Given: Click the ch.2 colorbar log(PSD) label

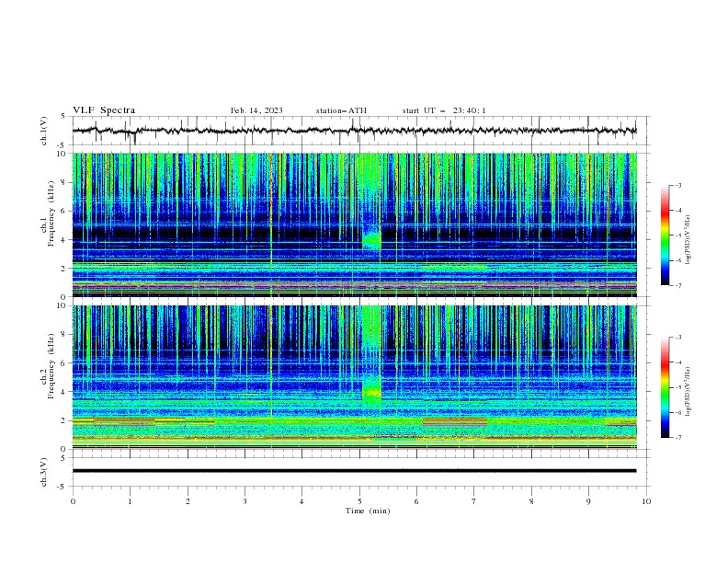Looking at the screenshot, I should (x=688, y=392).
